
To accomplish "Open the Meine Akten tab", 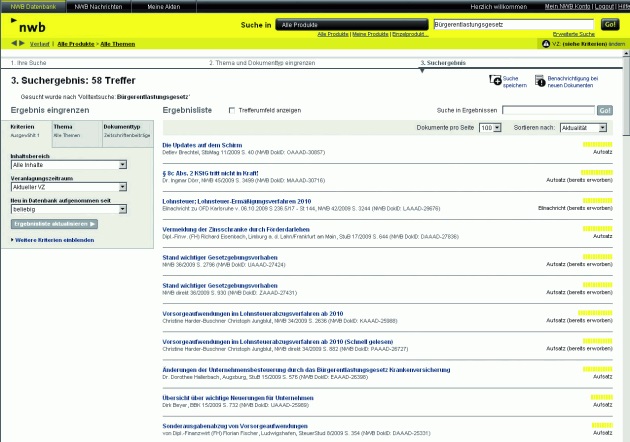I will [163, 6].
